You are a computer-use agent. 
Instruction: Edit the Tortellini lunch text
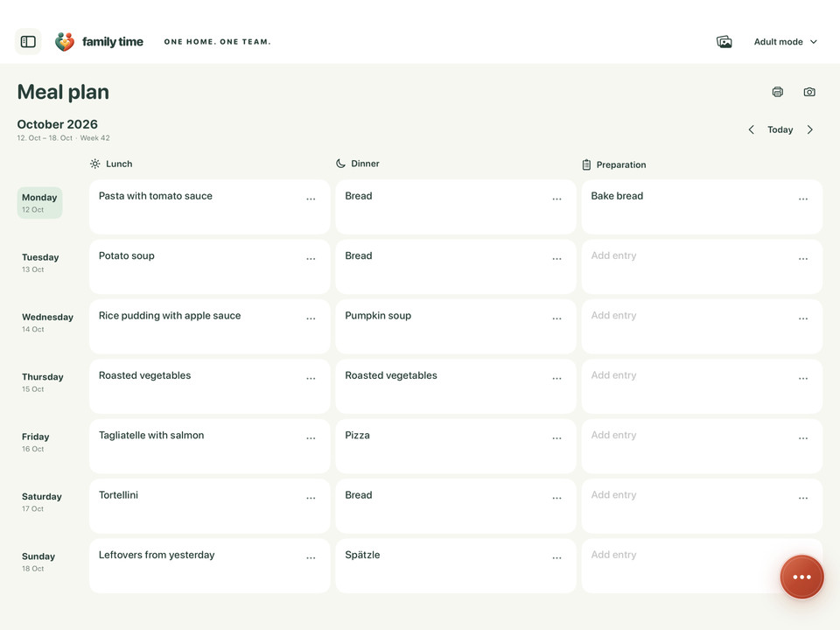[x=118, y=495]
